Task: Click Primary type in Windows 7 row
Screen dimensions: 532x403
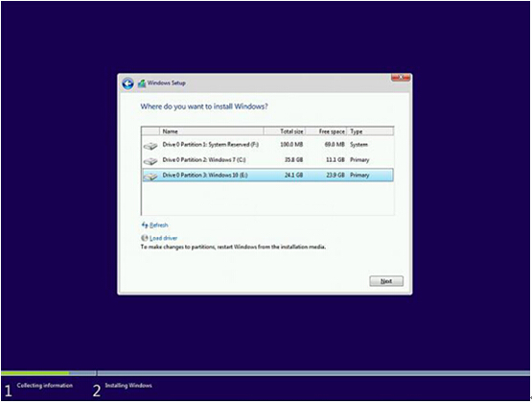Action: click(x=359, y=160)
